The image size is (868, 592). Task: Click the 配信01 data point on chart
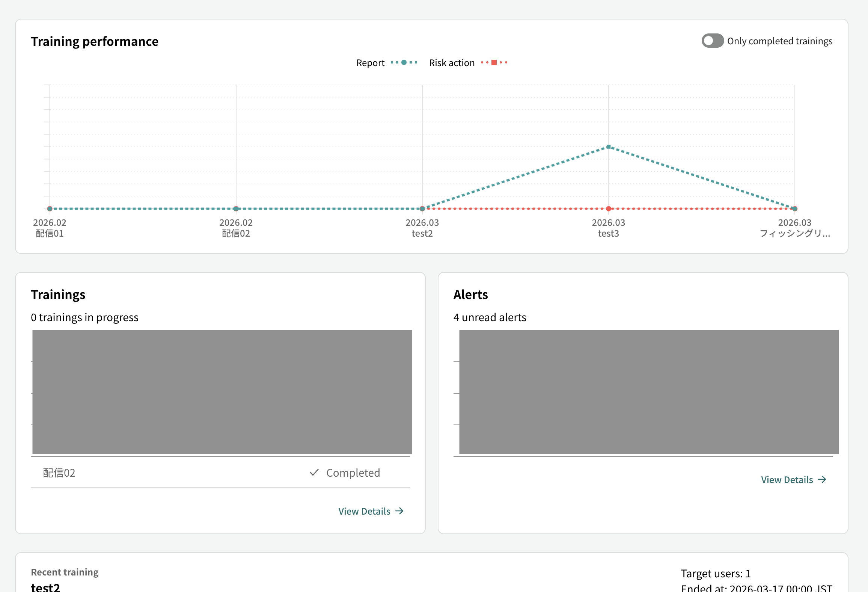click(50, 208)
